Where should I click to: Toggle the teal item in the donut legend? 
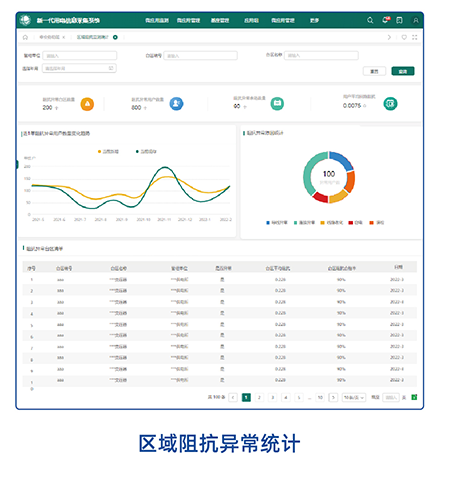tap(304, 223)
